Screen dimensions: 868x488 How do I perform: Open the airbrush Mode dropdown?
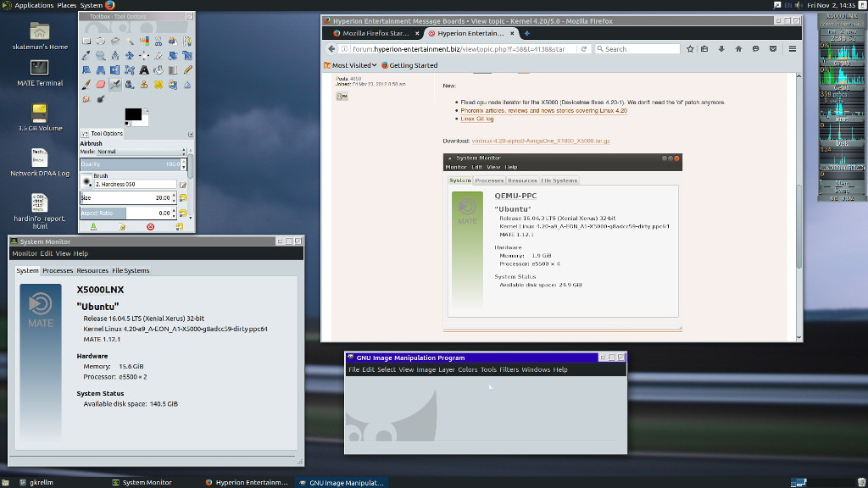click(x=142, y=152)
